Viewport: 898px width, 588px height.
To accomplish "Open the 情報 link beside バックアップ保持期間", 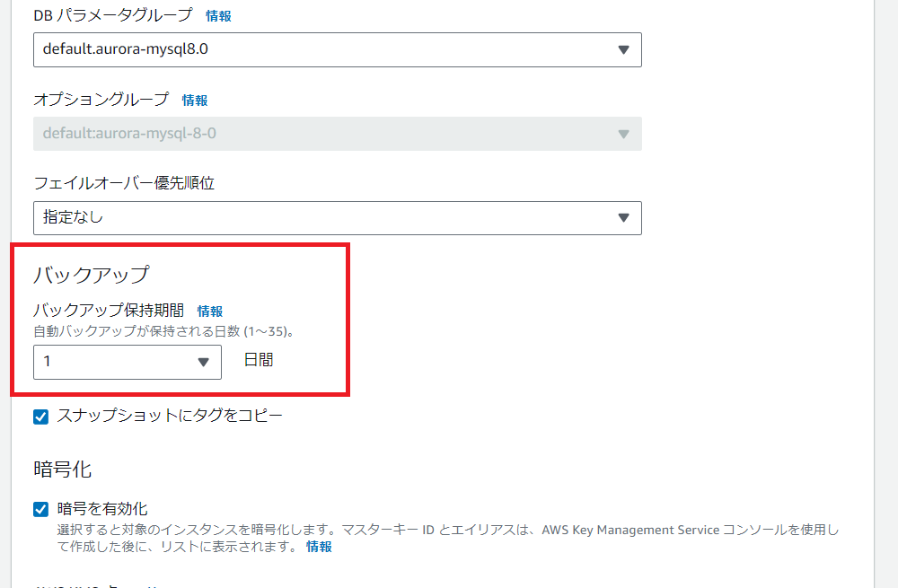I will 209,311.
